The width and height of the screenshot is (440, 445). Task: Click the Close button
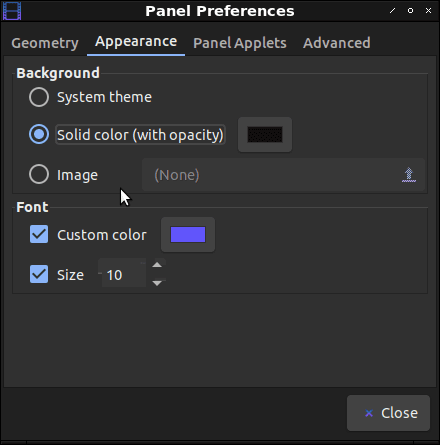coord(388,413)
